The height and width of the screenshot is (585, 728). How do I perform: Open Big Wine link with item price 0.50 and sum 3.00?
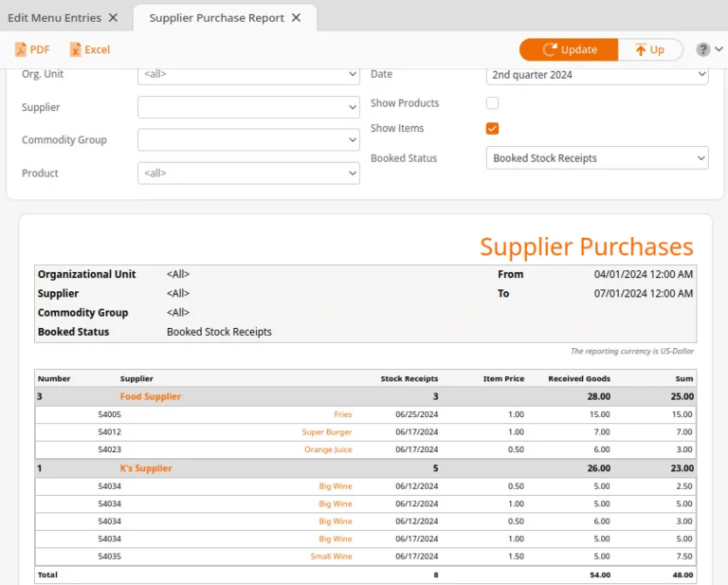click(x=336, y=521)
